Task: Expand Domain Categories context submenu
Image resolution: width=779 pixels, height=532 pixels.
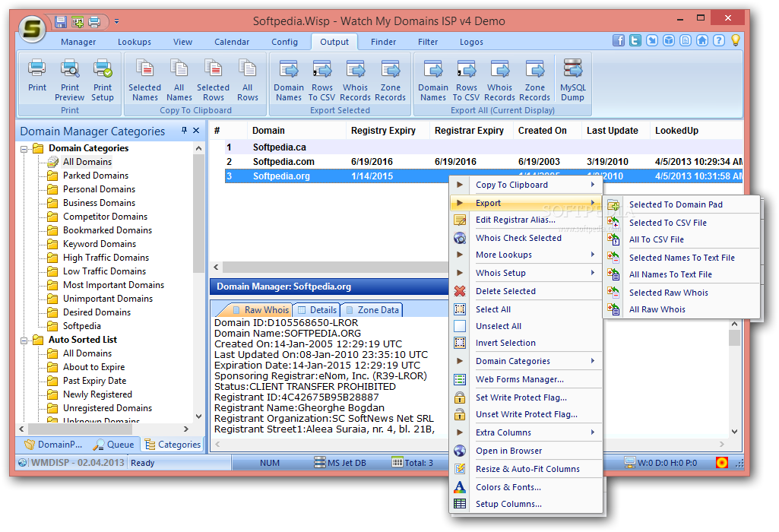Action: tap(526, 361)
